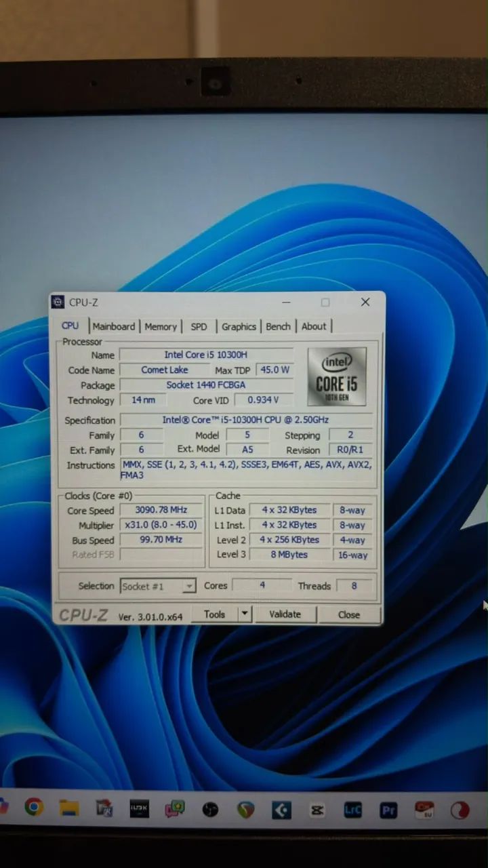Click the Tools button
The image size is (488, 868).
(x=214, y=614)
